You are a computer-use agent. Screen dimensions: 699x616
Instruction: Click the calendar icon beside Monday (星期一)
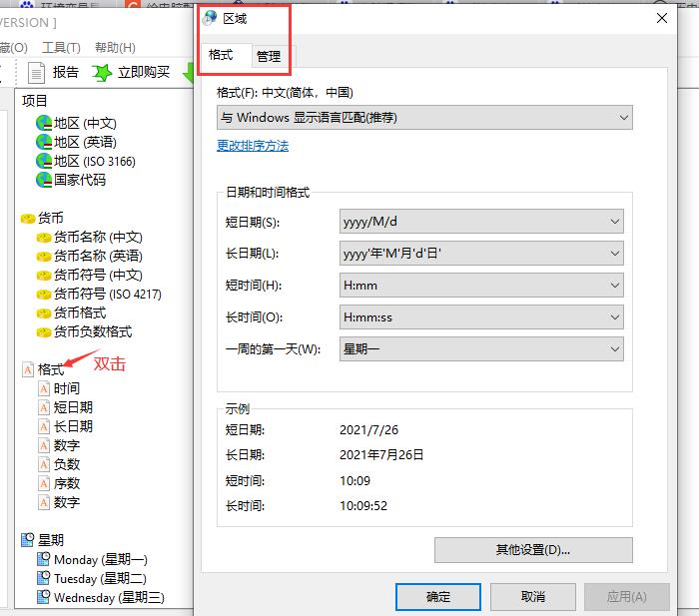click(x=43, y=559)
